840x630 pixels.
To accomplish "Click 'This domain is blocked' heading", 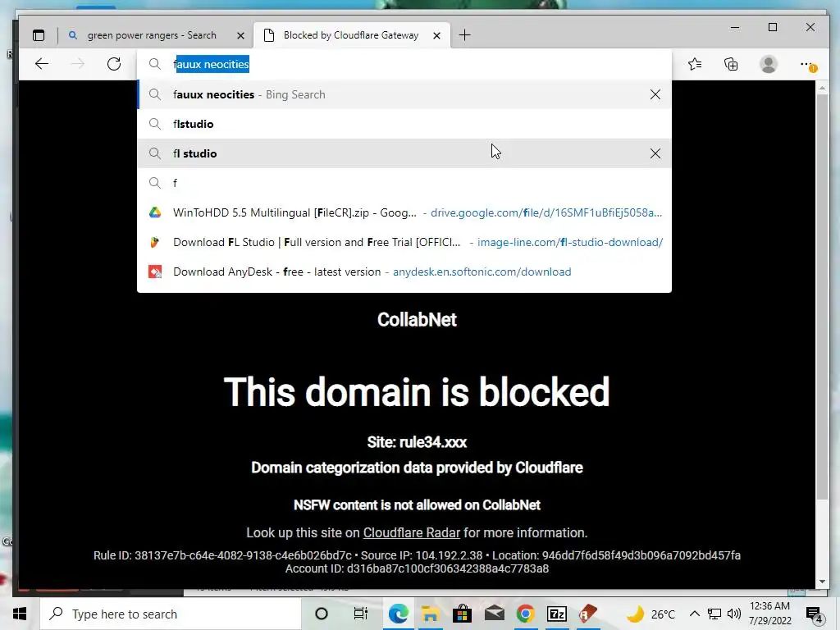I will [417, 391].
